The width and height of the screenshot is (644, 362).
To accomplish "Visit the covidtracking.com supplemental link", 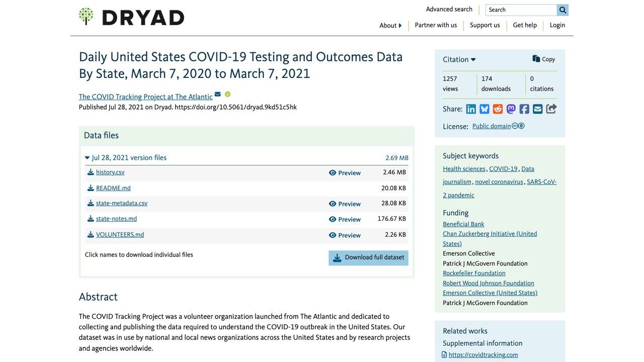I will [483, 355].
